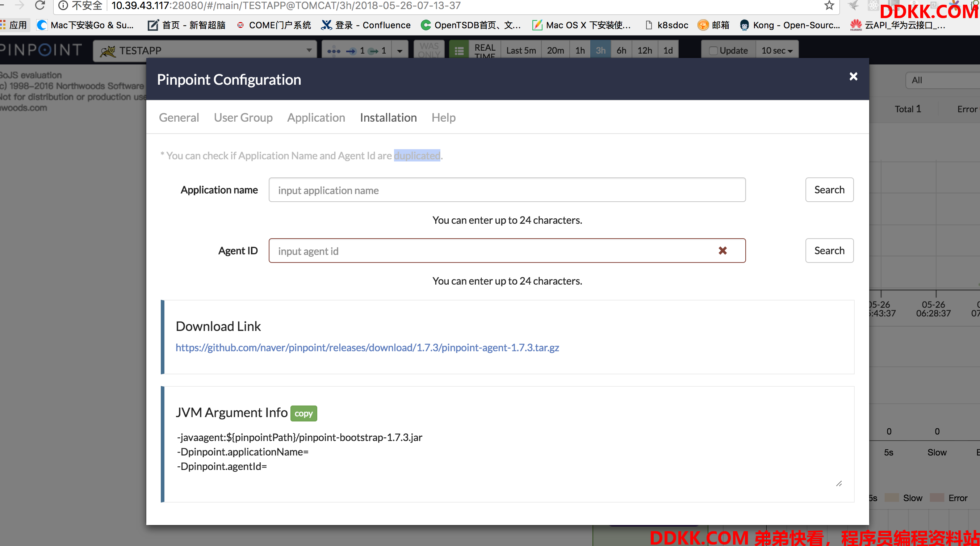The image size is (980, 546).
Task: Enable the Update checkbox
Action: tap(713, 51)
